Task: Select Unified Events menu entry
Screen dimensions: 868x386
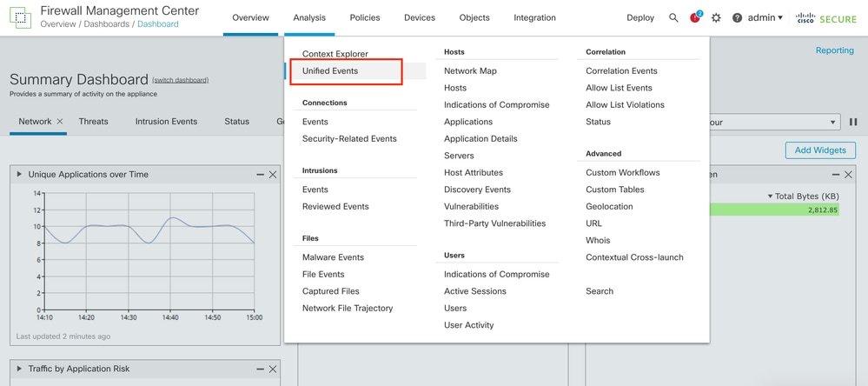Action: click(330, 71)
